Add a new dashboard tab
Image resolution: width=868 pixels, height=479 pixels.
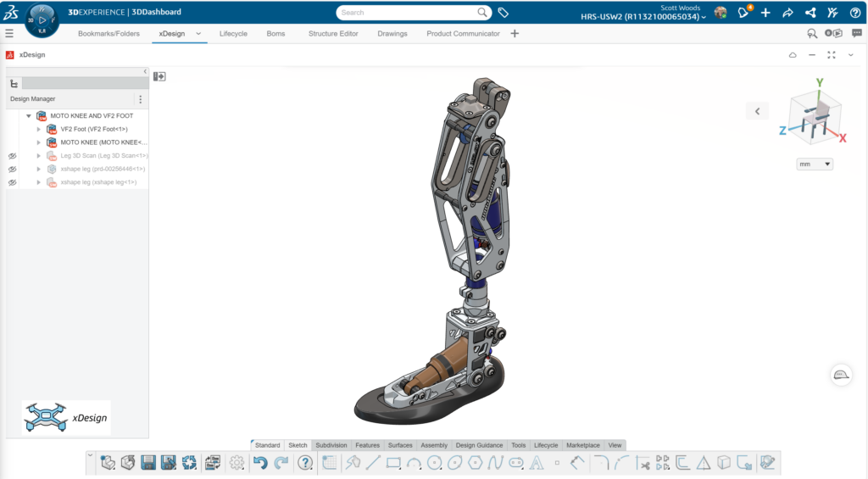click(x=515, y=34)
